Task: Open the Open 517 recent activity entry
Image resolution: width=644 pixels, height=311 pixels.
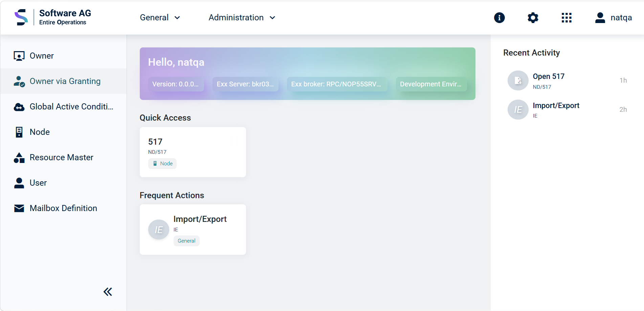Action: click(x=567, y=81)
